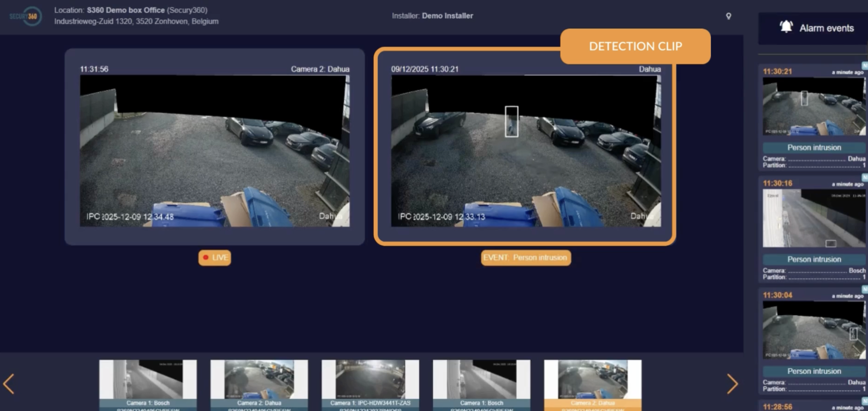Click Person intrusion label of 11:30:16 event

pyautogui.click(x=814, y=259)
